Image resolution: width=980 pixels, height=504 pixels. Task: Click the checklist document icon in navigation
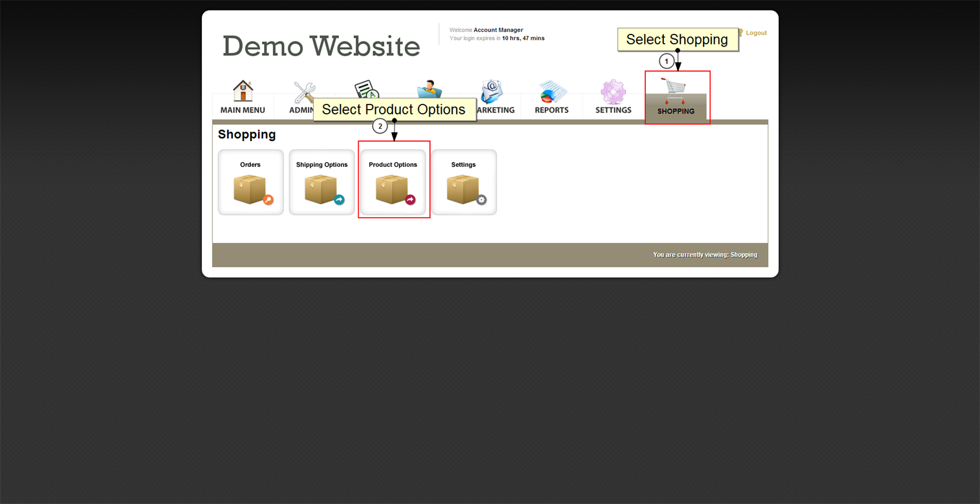tap(366, 89)
